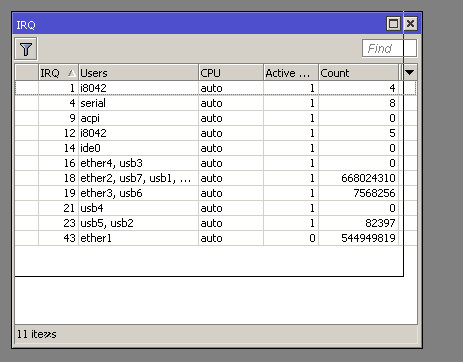Screen dimensions: 463x362
Task: Select the ether3, usb6 row
Action: click(x=216, y=193)
